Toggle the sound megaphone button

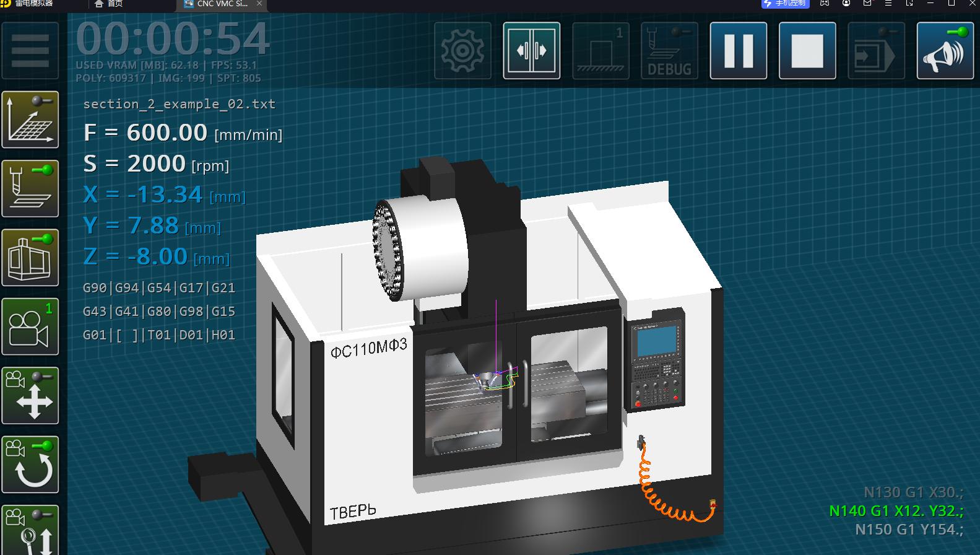[x=945, y=51]
